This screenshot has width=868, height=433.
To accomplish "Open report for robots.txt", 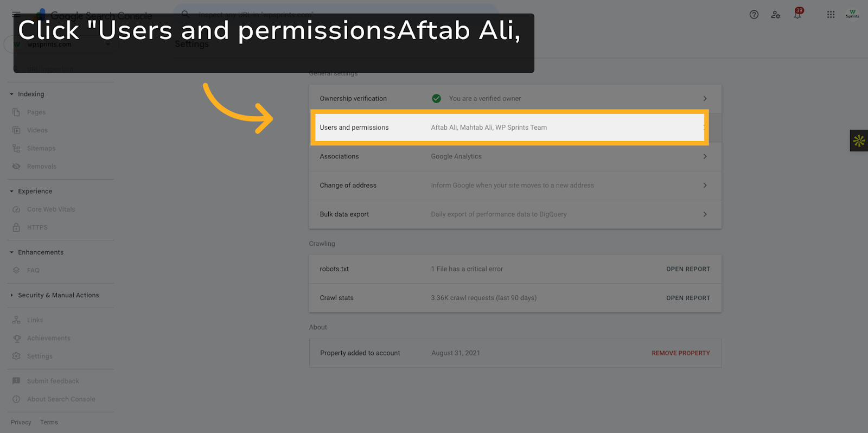I will coord(688,269).
